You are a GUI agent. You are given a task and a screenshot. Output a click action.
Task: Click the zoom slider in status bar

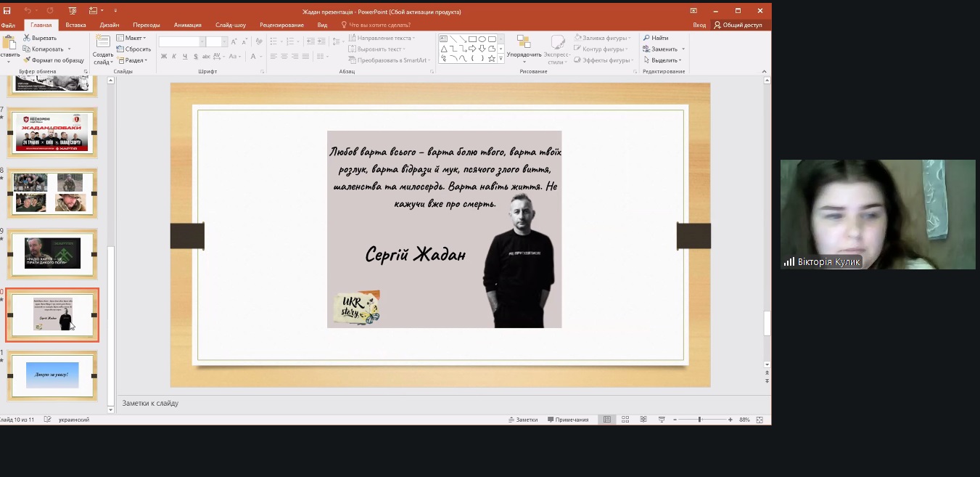(699, 420)
